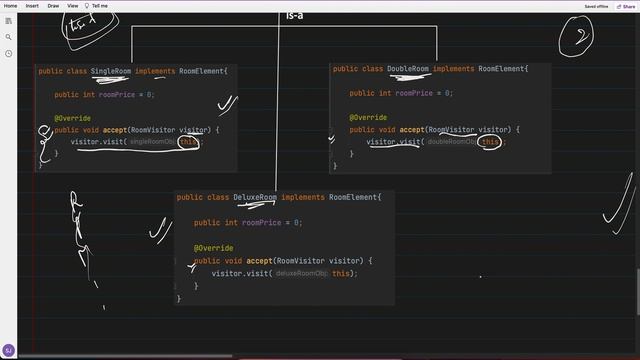Click the doubleRoomObj parameter hint
640x360 pixels.
point(451,142)
